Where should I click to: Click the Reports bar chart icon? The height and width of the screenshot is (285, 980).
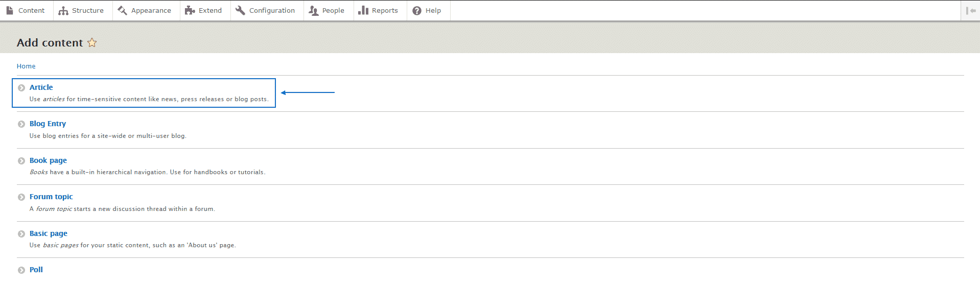(x=363, y=11)
